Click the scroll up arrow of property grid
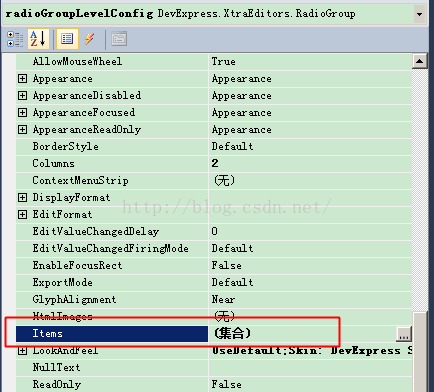Viewport: 434px width, 392px height. (419, 61)
